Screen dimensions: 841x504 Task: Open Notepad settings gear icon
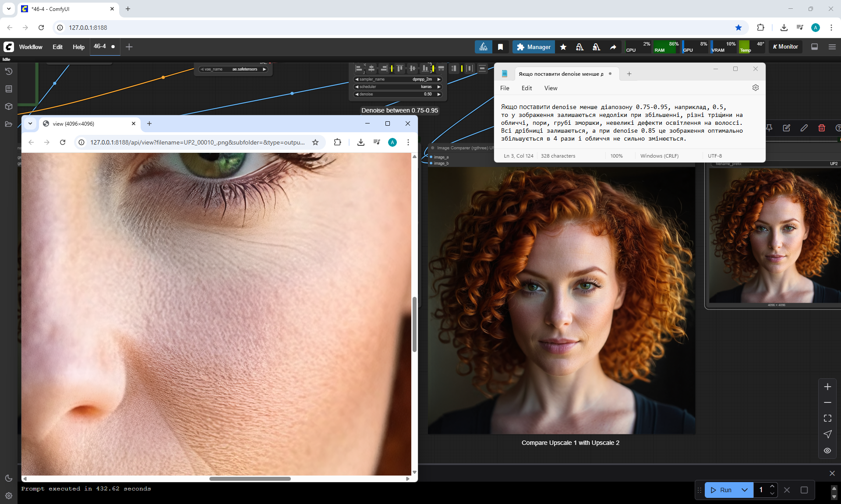(756, 88)
